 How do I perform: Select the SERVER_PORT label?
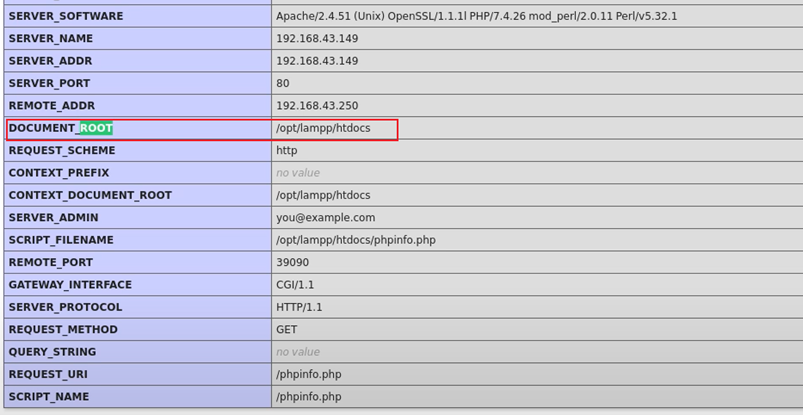point(49,83)
